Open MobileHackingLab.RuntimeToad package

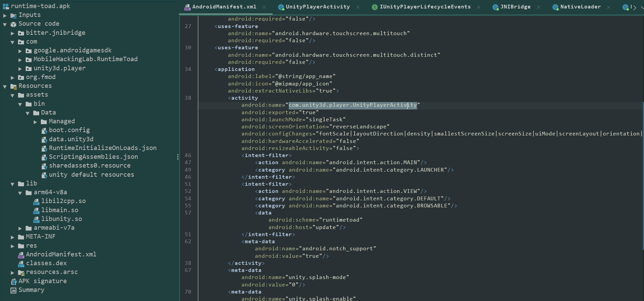point(85,59)
